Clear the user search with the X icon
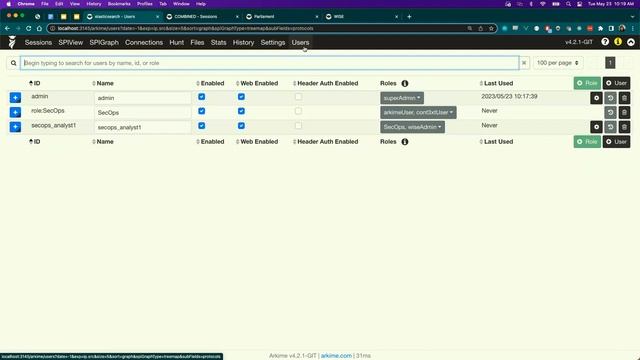 (x=524, y=63)
